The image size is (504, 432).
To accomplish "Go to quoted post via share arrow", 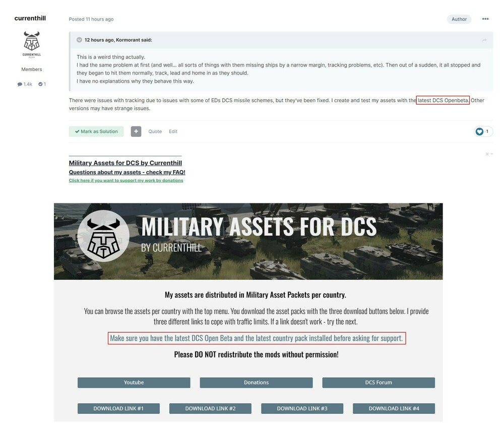I will click(484, 40).
